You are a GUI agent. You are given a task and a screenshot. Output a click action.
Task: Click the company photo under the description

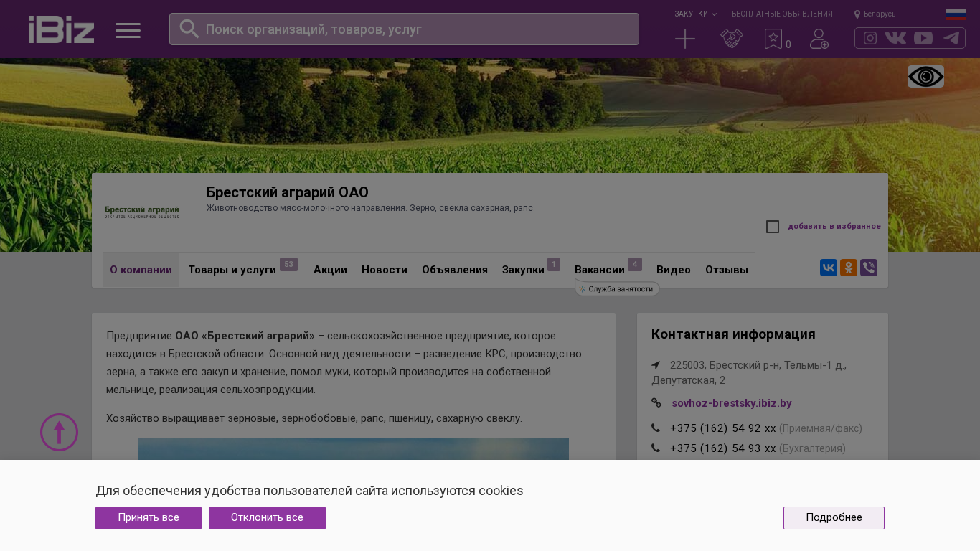pos(354,449)
